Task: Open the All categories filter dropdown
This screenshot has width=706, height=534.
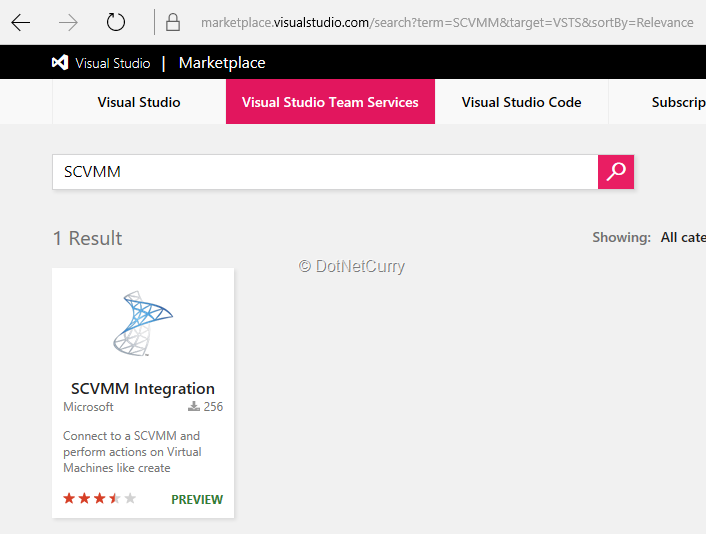Action: coord(683,237)
